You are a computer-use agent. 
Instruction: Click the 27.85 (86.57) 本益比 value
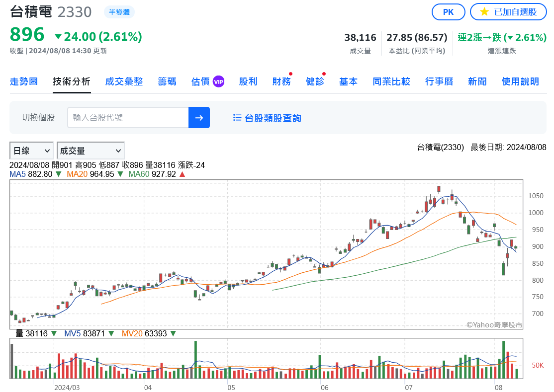417,37
